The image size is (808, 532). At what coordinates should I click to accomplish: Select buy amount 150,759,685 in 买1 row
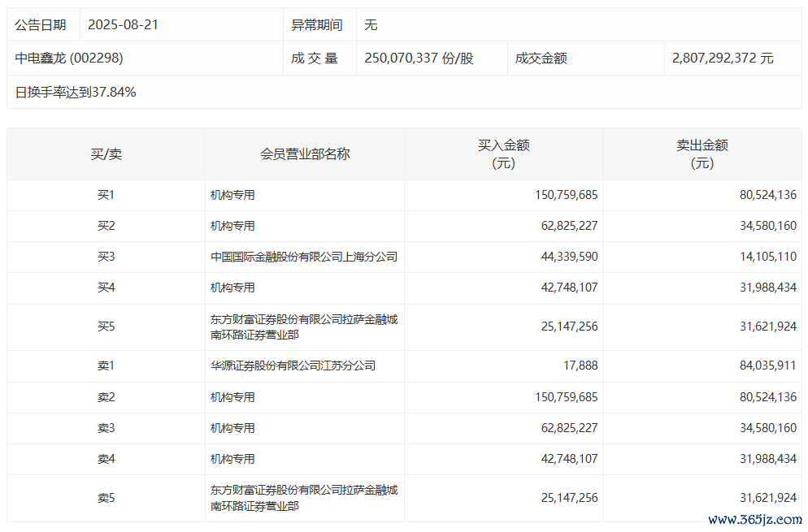566,195
